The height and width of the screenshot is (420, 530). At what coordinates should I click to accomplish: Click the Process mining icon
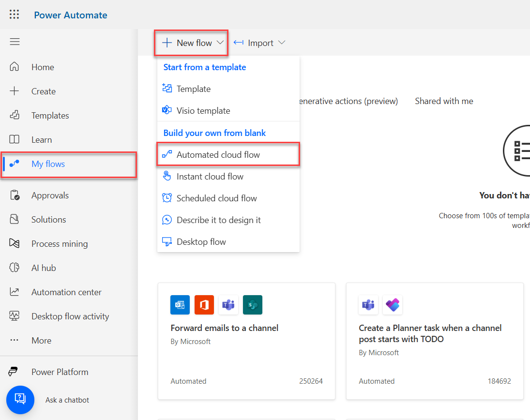coord(14,243)
